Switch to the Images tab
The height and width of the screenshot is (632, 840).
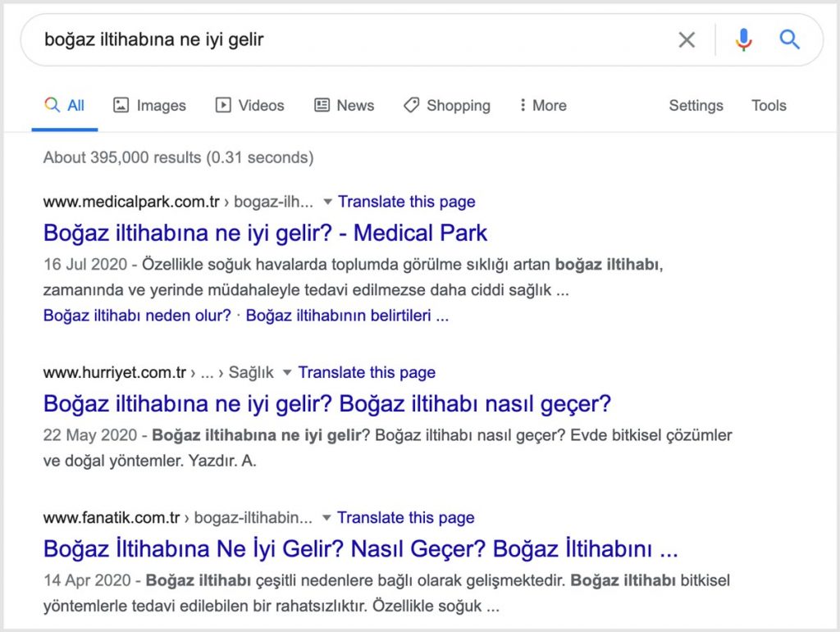[162, 106]
